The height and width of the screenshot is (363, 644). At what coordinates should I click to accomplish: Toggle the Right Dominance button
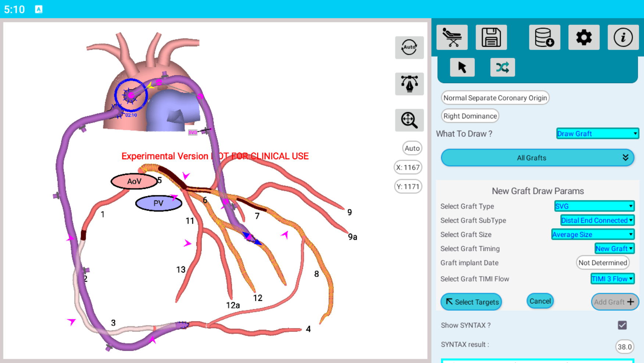[470, 116]
